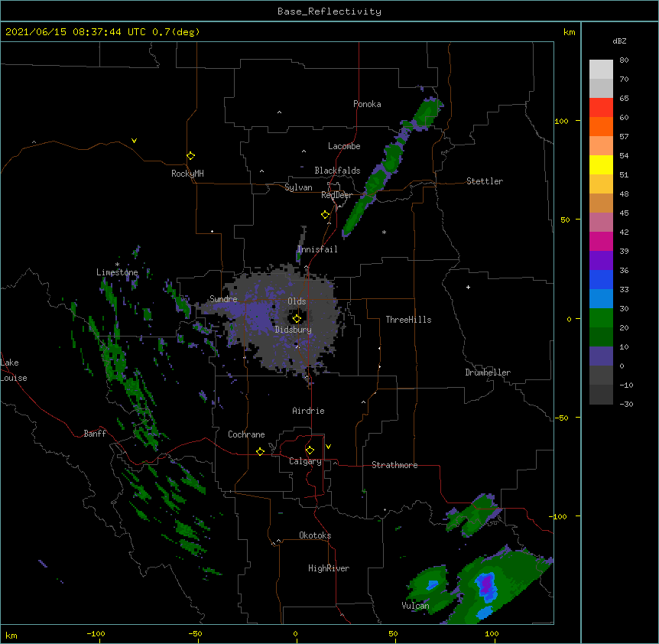Click the yellow diamond marker below Cochrane
The image size is (659, 644).
(x=260, y=451)
